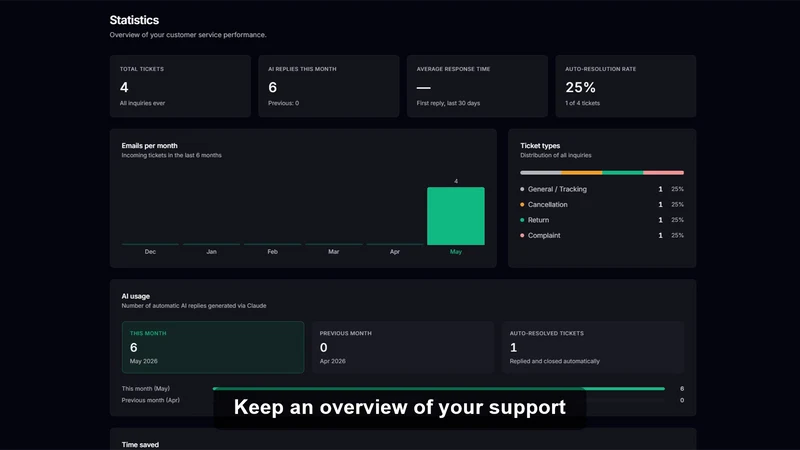Click the 'Apr 2026' date text

coord(333,361)
